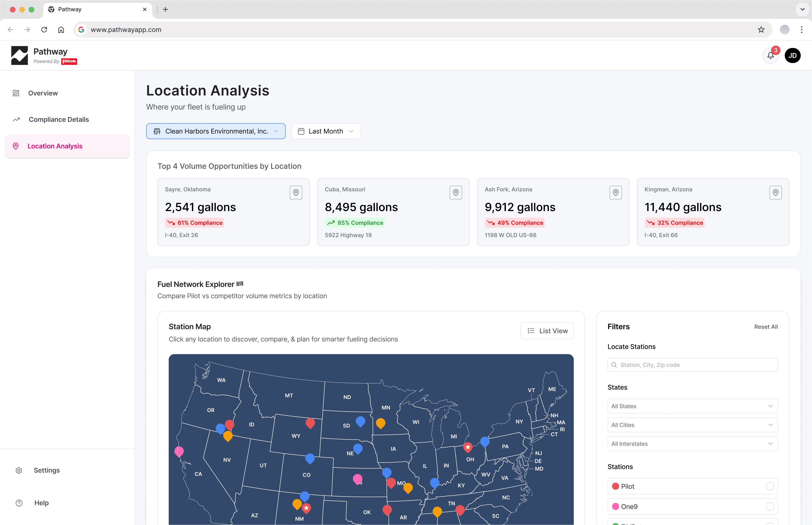The height and width of the screenshot is (525, 812).
Task: Switch to List View
Action: pyautogui.click(x=547, y=331)
